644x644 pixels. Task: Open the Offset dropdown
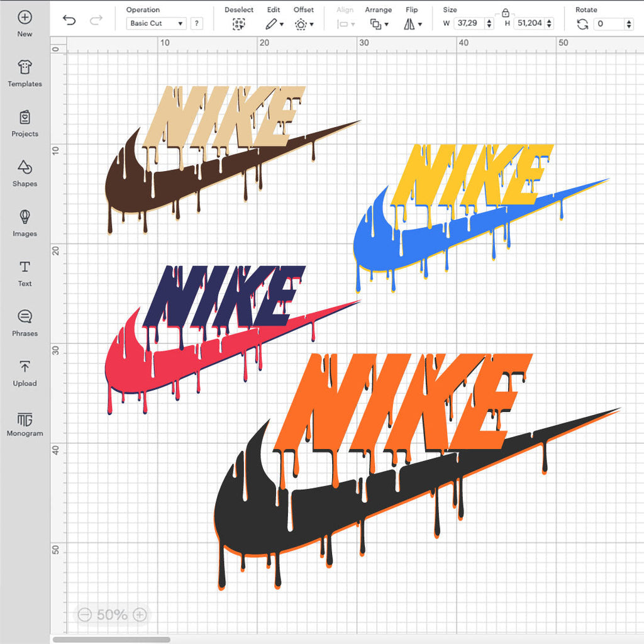(304, 24)
